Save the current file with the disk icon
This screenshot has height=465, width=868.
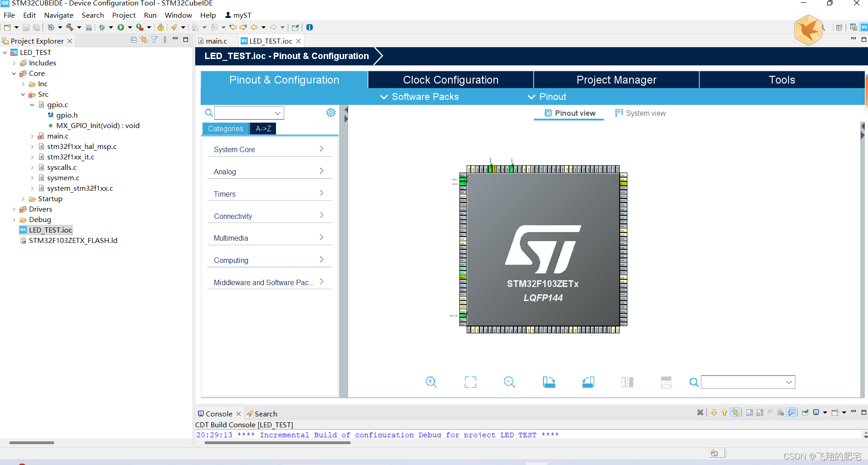[x=26, y=27]
